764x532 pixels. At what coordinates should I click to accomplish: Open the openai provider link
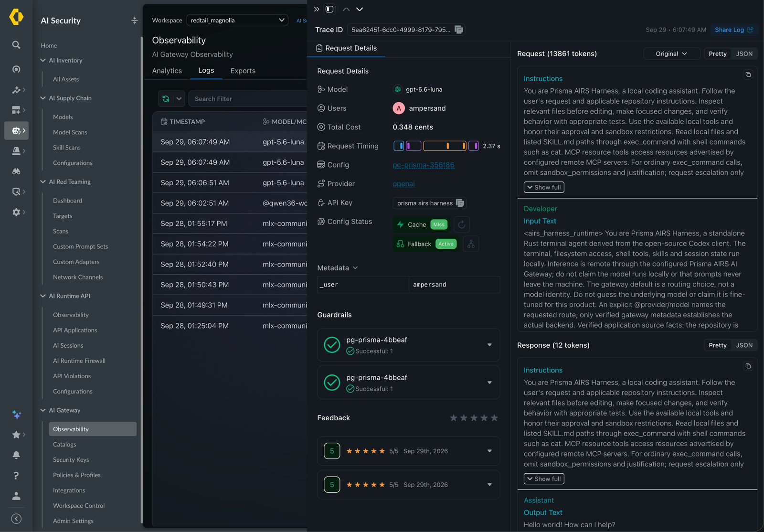[x=403, y=184]
